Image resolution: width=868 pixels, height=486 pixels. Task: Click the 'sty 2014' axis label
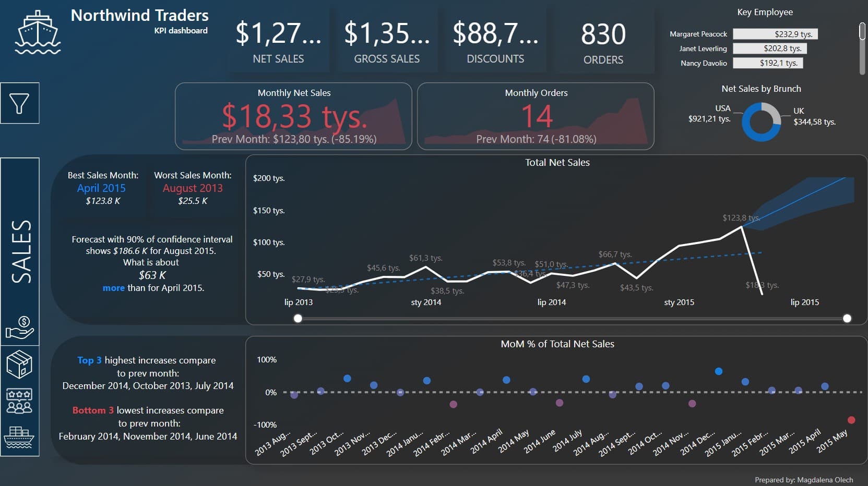(x=426, y=302)
